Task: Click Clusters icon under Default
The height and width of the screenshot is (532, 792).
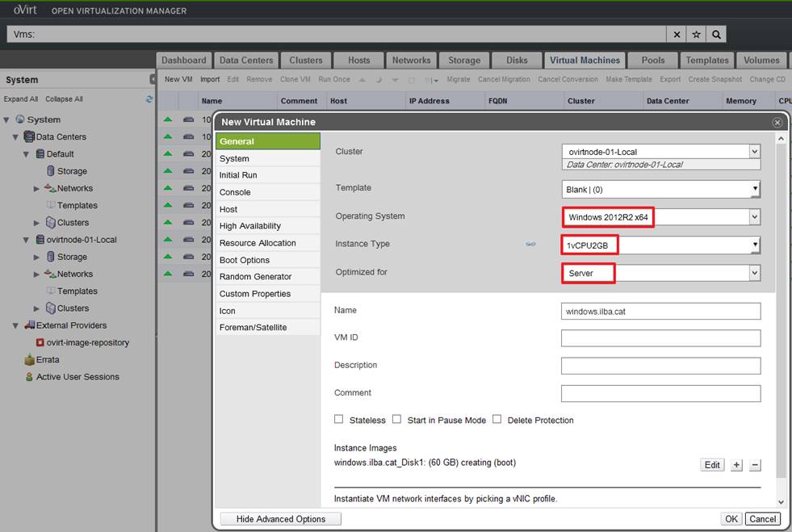Action: 51,222
